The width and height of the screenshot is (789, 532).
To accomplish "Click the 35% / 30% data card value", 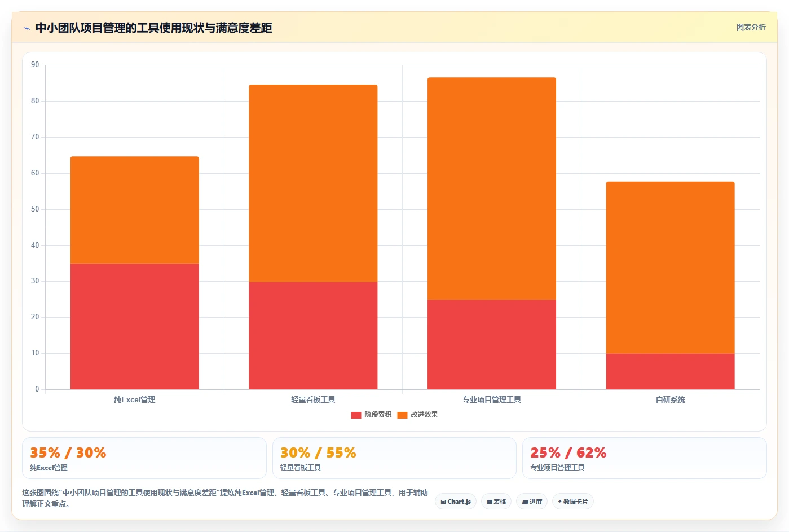I will 68,452.
